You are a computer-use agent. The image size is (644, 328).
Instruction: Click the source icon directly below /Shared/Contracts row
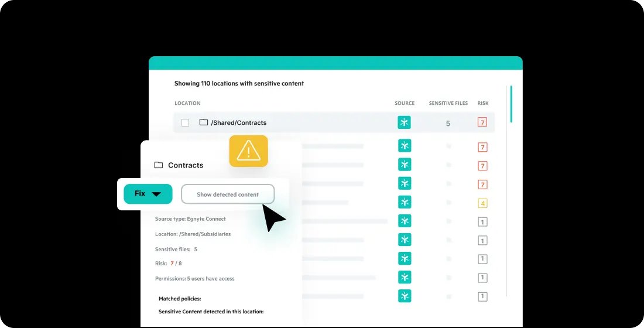click(405, 145)
